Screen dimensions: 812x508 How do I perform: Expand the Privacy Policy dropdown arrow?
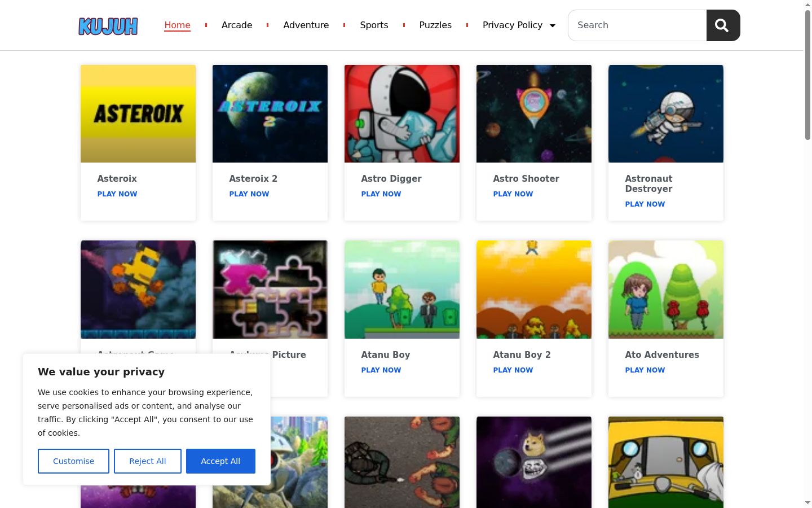(553, 25)
